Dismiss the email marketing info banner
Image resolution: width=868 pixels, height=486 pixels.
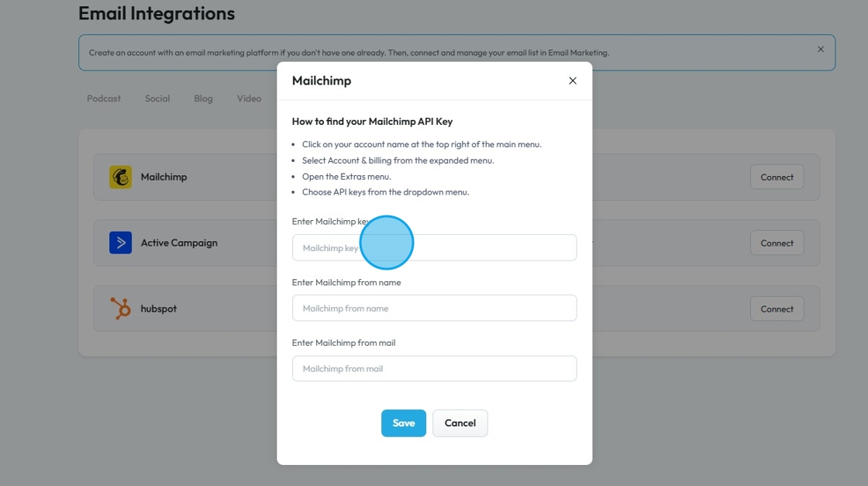(x=821, y=50)
